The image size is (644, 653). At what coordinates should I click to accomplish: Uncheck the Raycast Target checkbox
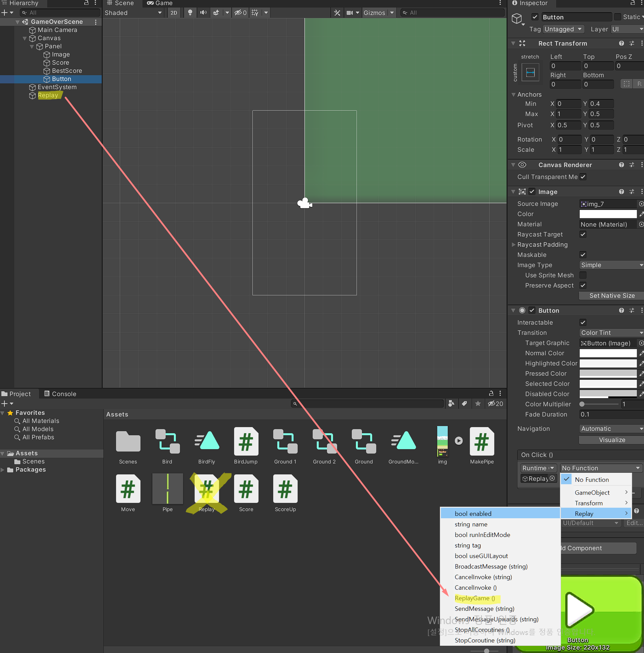[583, 234]
